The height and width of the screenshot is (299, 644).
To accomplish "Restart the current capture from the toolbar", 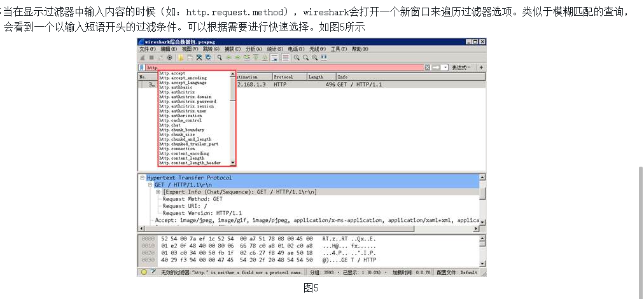I will (x=160, y=57).
